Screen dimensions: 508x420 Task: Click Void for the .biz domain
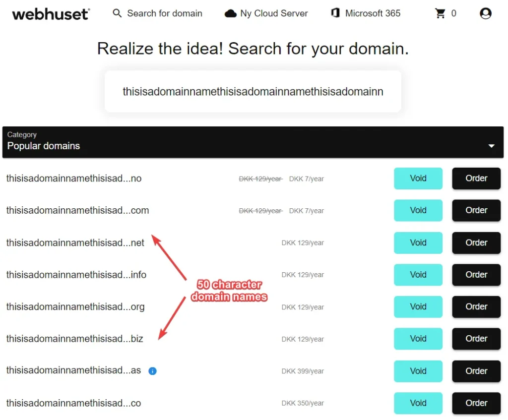[x=418, y=339]
